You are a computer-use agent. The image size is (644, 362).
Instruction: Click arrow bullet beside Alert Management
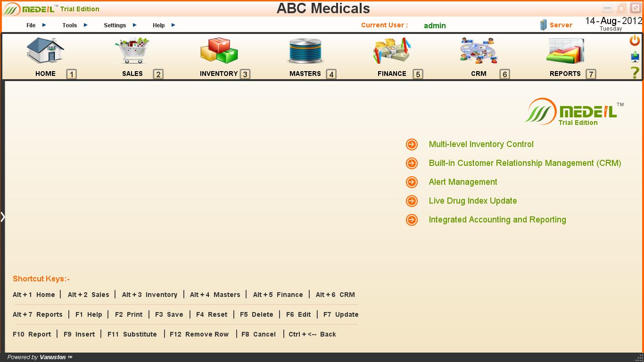click(412, 182)
